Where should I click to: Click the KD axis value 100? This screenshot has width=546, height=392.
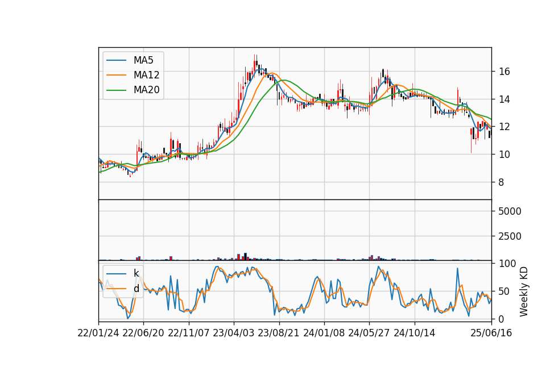507,264
